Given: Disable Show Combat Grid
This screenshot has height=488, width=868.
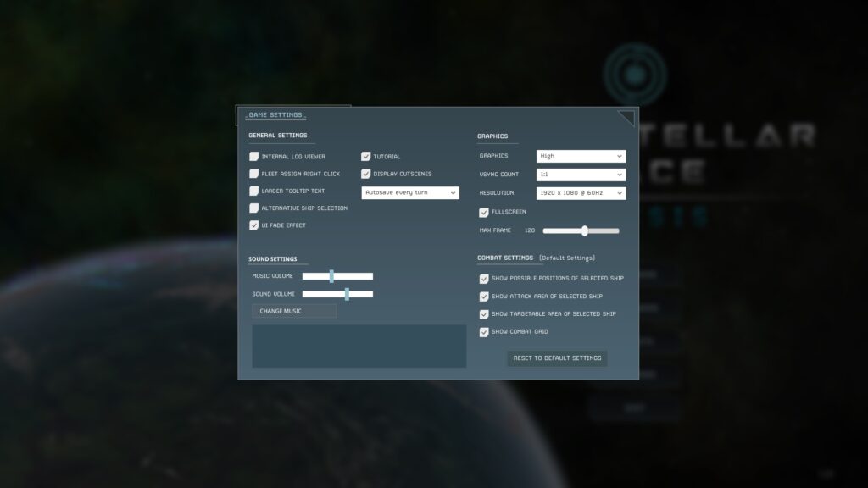Looking at the screenshot, I should 484,332.
